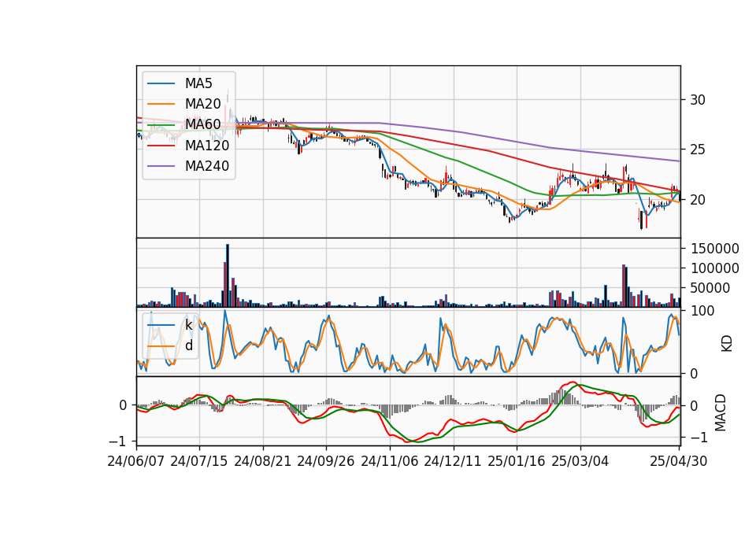Click the 24/06/07 date axis label
The height and width of the screenshot is (543, 756).
136,461
